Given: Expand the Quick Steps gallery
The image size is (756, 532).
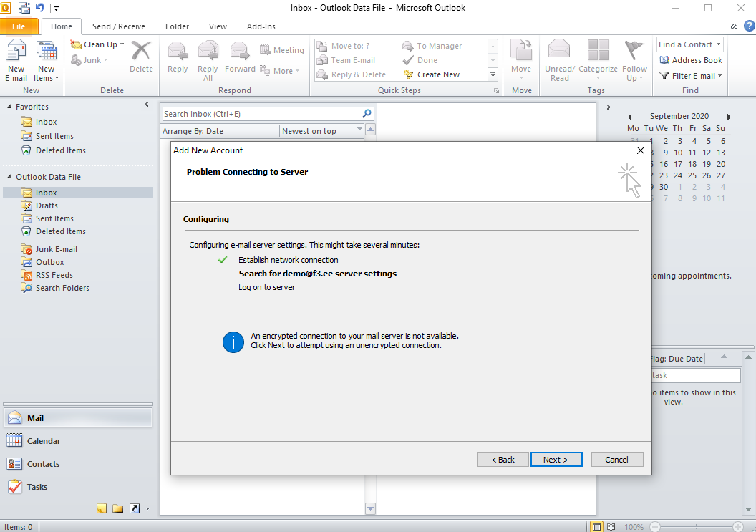Looking at the screenshot, I should [493, 74].
